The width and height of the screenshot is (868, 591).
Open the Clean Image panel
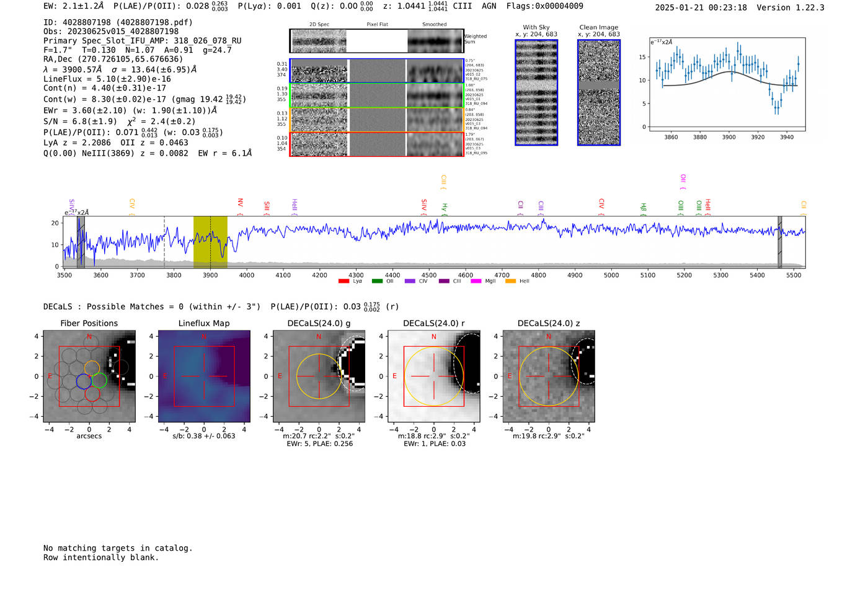(x=599, y=92)
